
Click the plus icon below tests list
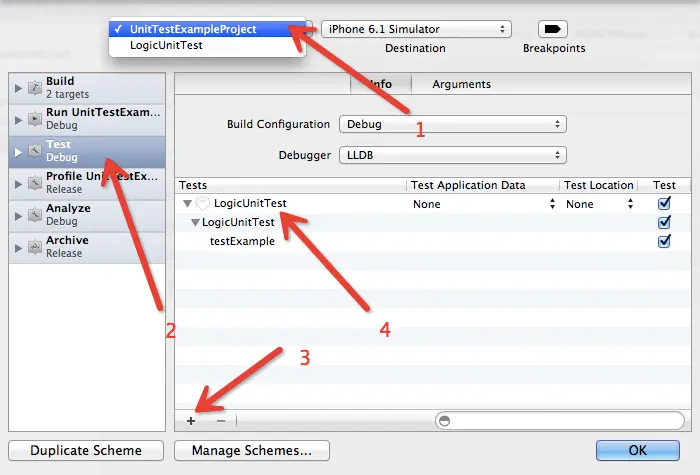(191, 421)
